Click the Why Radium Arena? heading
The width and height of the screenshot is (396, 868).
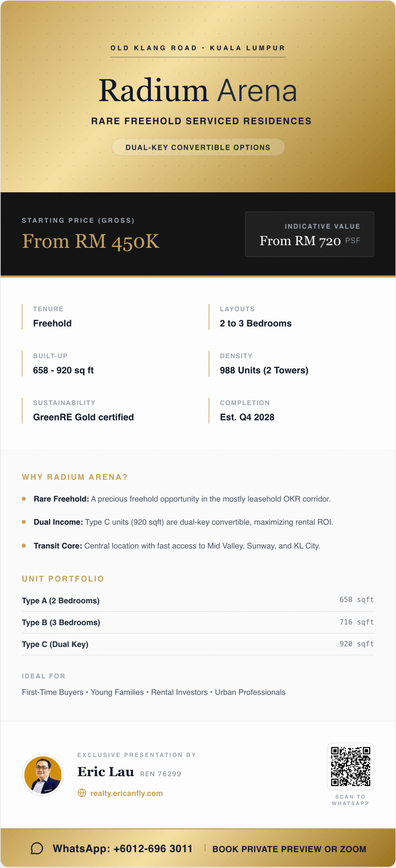click(75, 477)
